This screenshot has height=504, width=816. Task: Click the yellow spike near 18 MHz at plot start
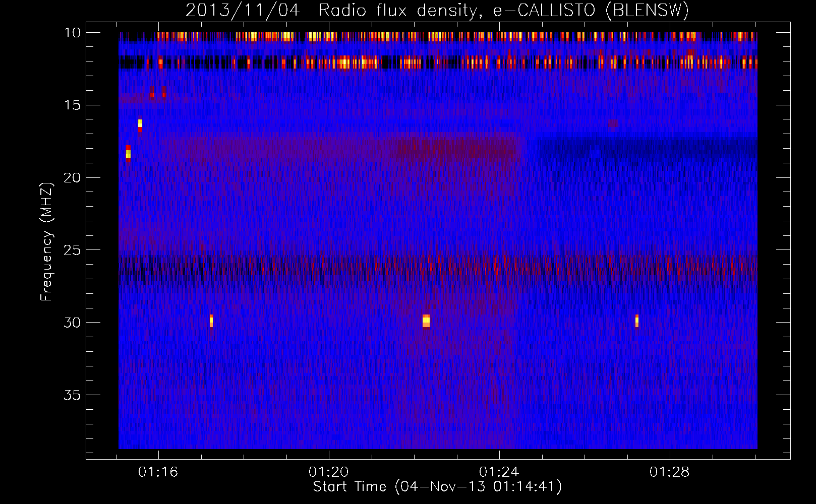point(128,153)
